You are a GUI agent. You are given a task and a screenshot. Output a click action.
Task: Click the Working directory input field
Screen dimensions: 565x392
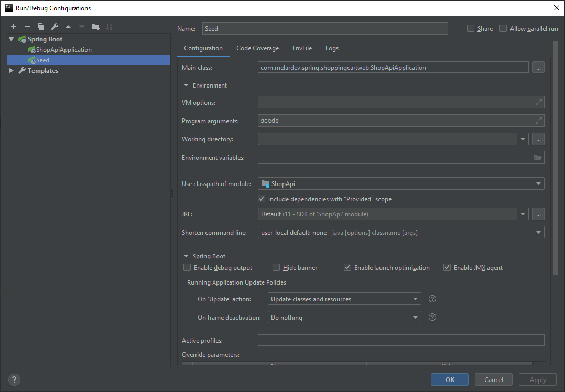tap(387, 139)
